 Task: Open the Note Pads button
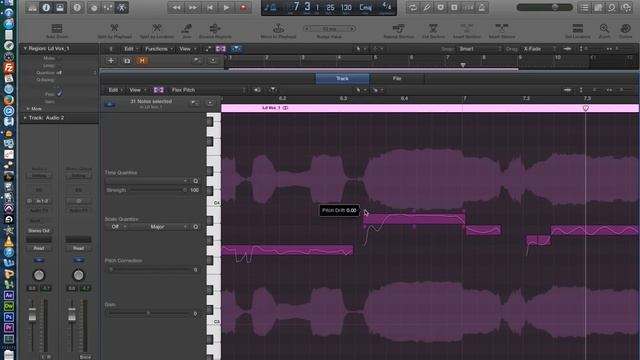(598, 7)
